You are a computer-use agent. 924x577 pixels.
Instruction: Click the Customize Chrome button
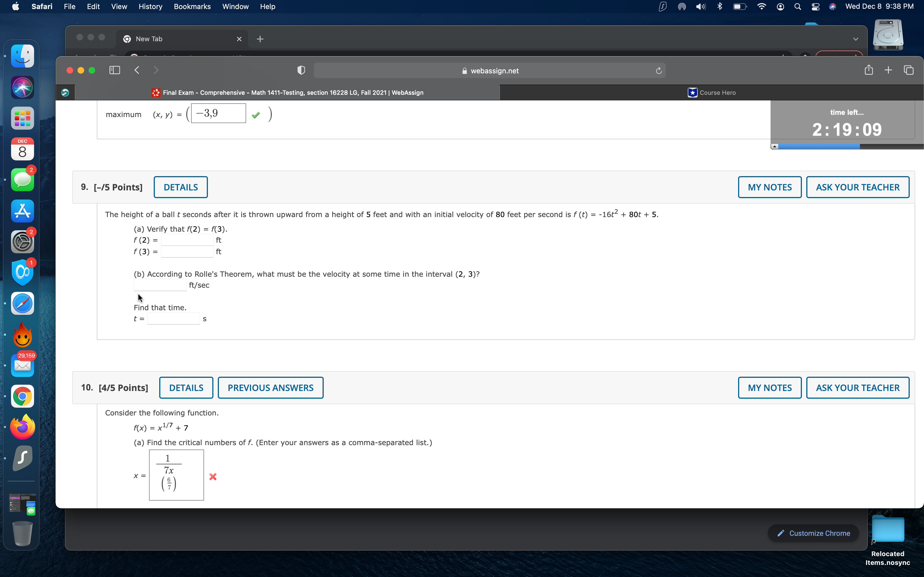coord(813,533)
